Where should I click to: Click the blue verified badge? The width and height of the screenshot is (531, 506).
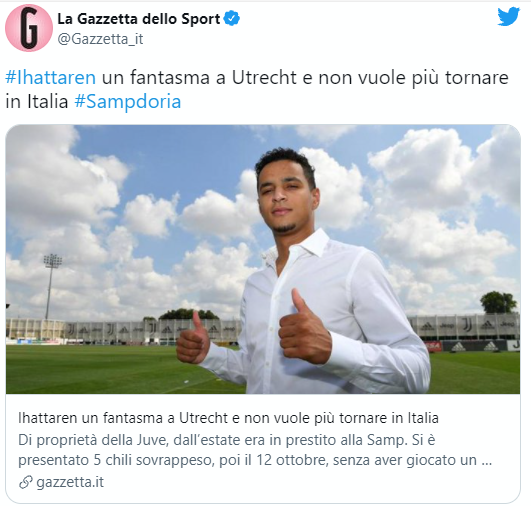232,18
